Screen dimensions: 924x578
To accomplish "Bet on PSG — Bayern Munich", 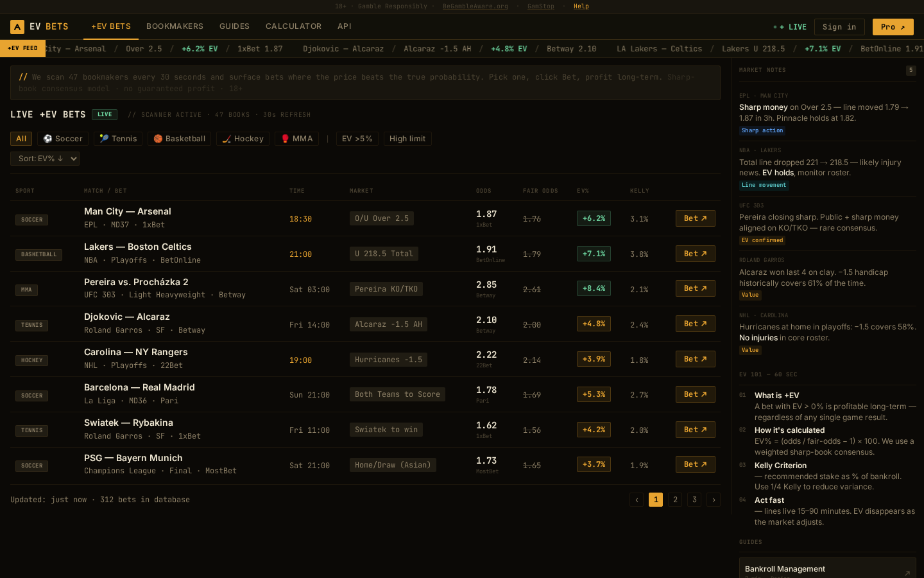I will coord(695,464).
